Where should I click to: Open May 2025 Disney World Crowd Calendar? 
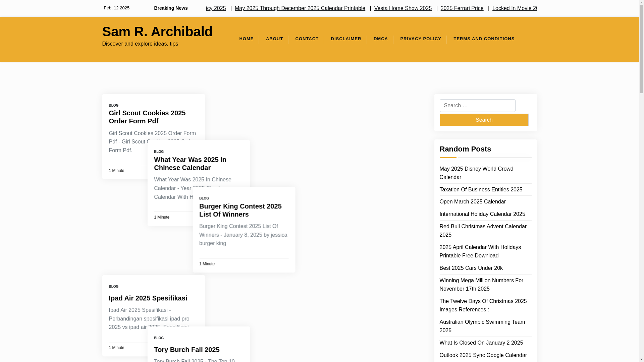coord(476,173)
